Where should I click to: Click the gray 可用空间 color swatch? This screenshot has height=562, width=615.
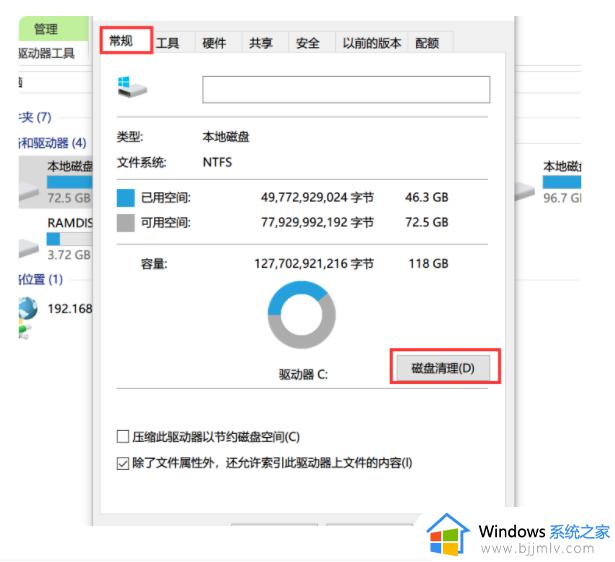(x=126, y=223)
